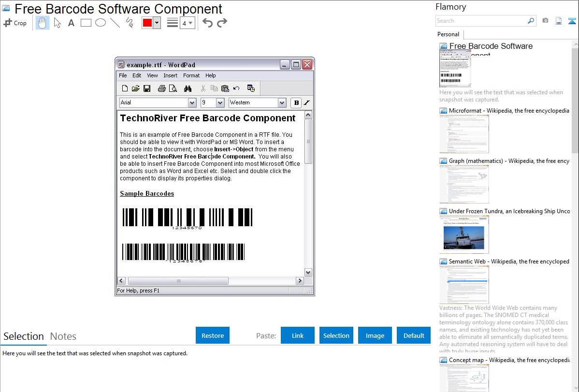Click the Cut scissors icon in WordPad

[x=203, y=88]
